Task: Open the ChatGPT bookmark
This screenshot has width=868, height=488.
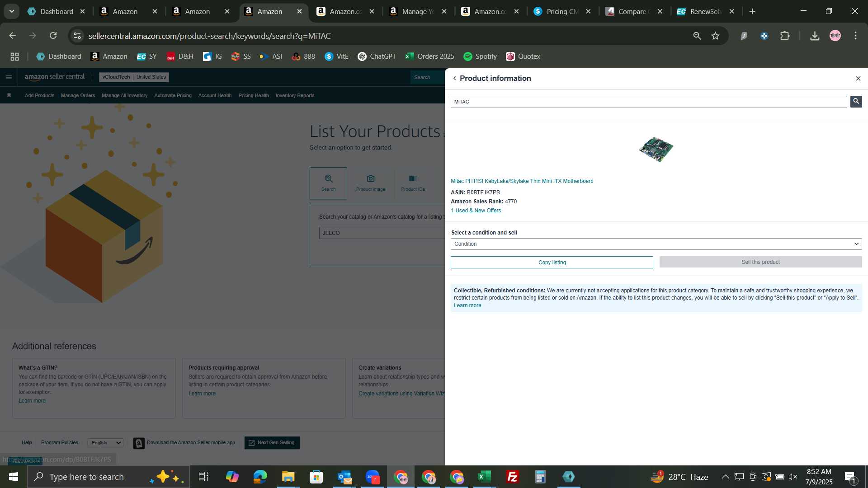Action: (x=377, y=56)
